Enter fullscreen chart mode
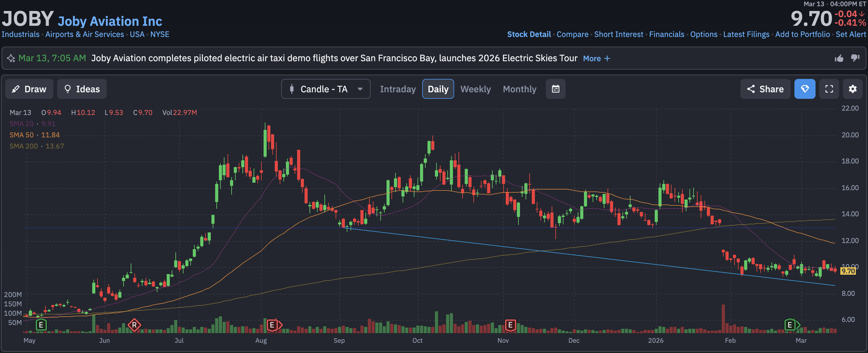The image size is (868, 353). tap(829, 89)
